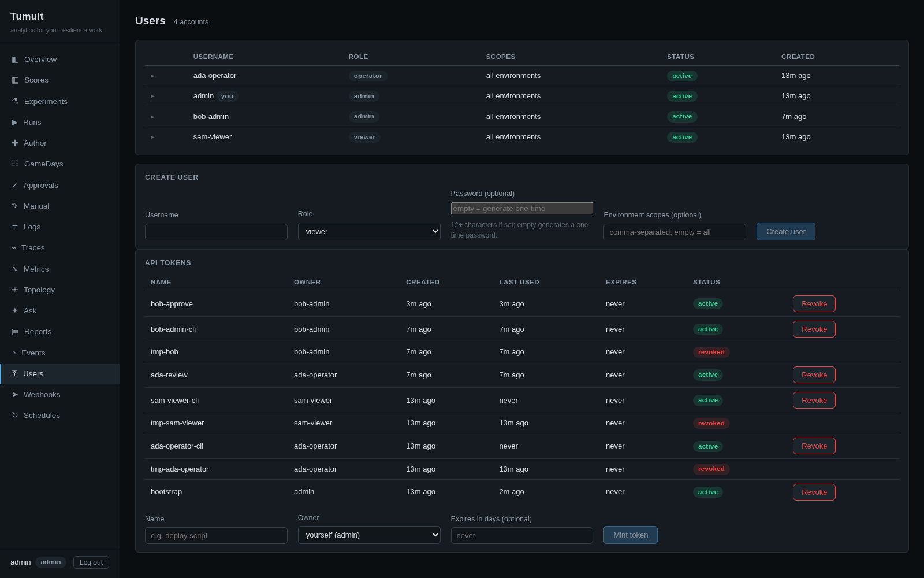Click the admin role badge in footer
This screenshot has width=924, height=578.
pos(51,562)
